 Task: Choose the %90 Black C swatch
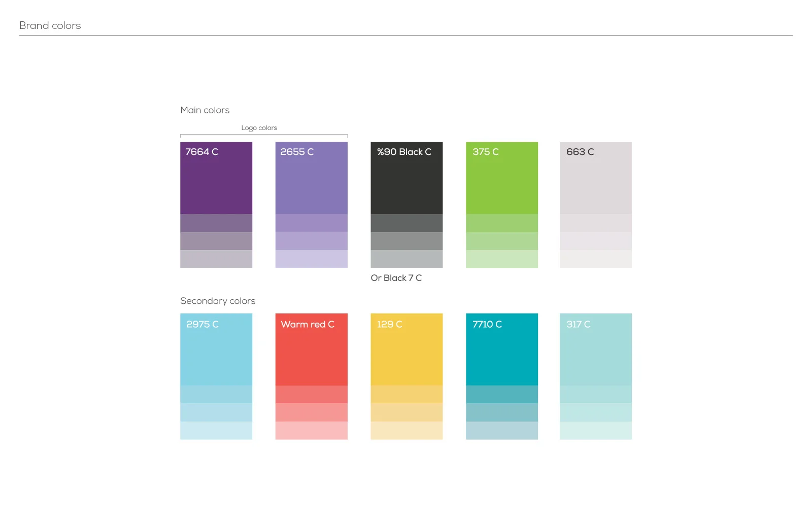pos(407,178)
